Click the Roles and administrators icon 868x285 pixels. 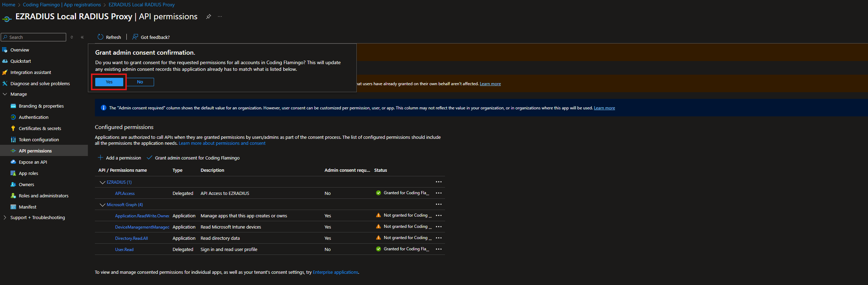pyautogui.click(x=13, y=196)
